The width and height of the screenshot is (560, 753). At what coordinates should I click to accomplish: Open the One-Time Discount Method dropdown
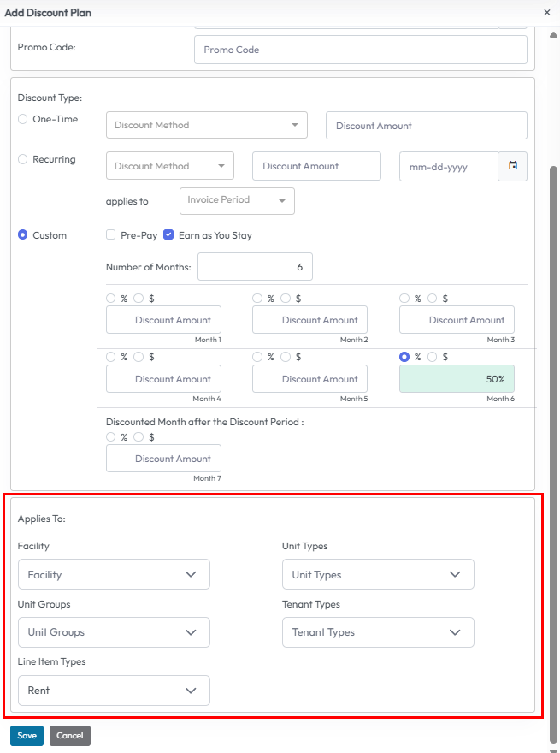coord(206,125)
